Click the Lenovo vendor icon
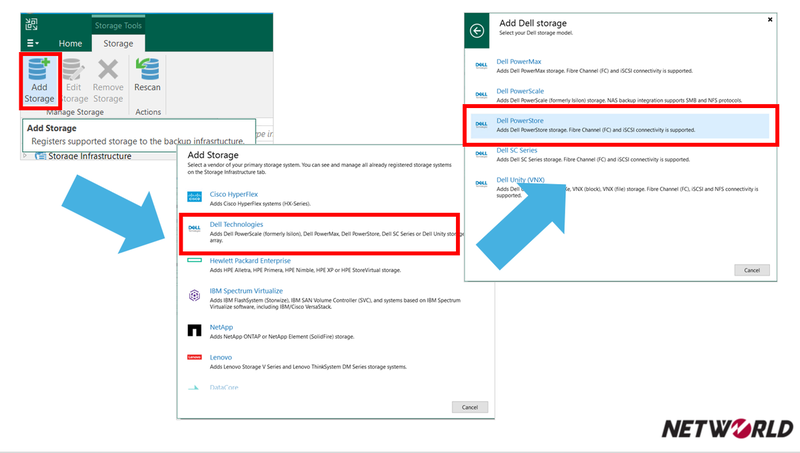 click(x=194, y=357)
